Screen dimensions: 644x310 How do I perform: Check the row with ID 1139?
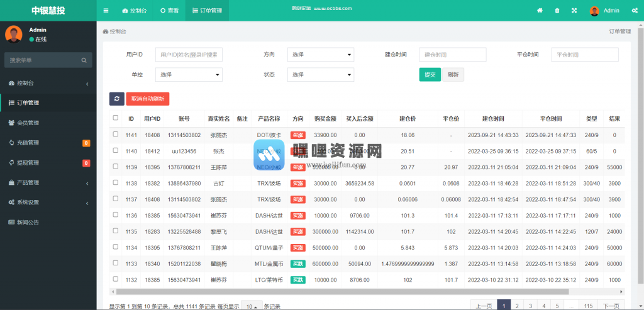pyautogui.click(x=116, y=166)
